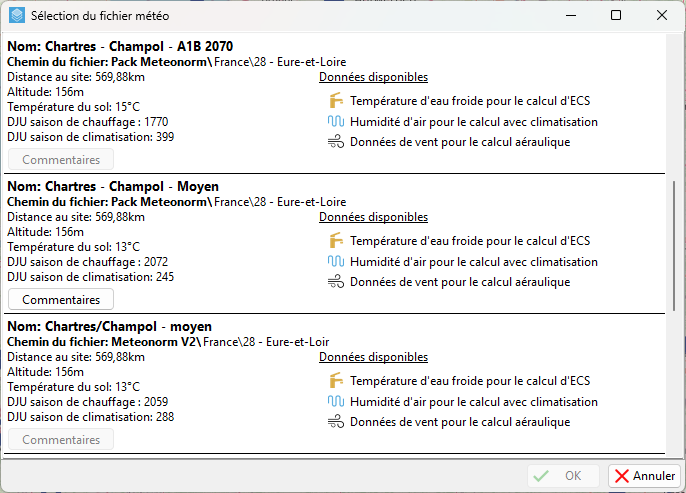
Task: Click the humidity icon in the Meteonorm V2 entry
Action: point(335,402)
